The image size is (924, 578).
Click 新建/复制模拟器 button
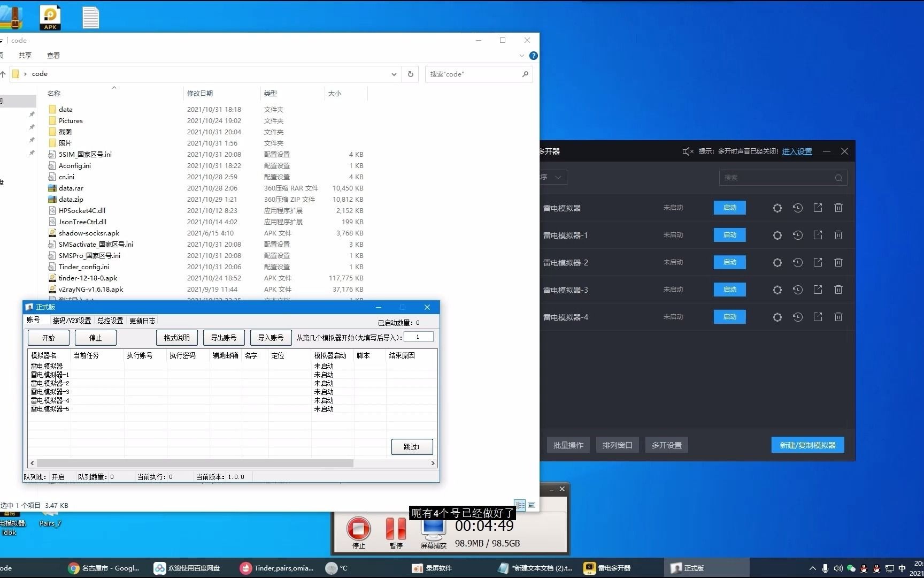pyautogui.click(x=807, y=445)
